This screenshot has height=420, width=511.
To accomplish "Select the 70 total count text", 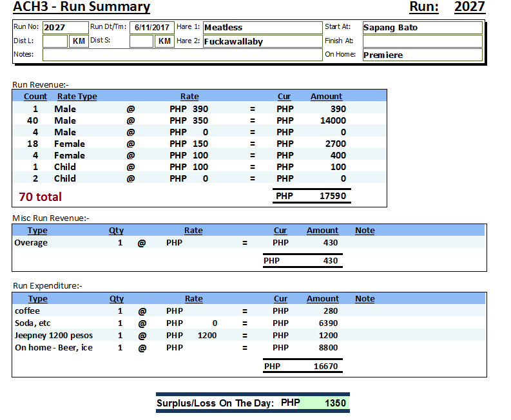I will pos(41,196).
